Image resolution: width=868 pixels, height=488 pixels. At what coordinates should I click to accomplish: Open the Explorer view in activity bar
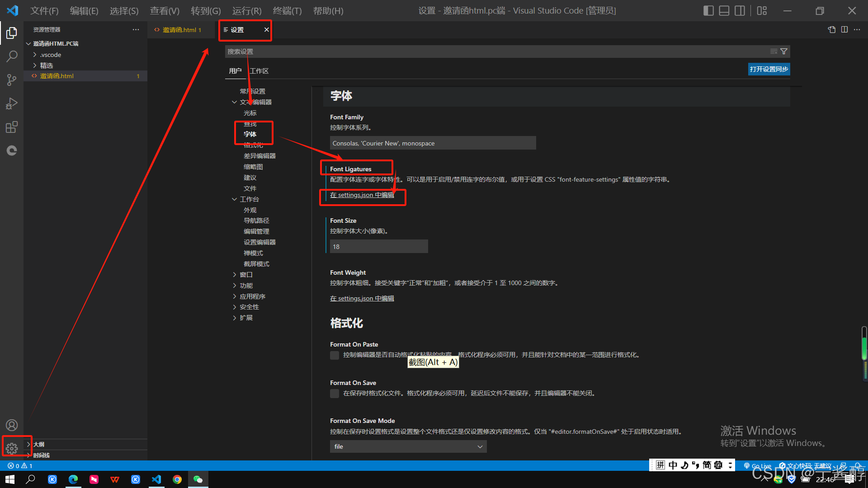(12, 33)
